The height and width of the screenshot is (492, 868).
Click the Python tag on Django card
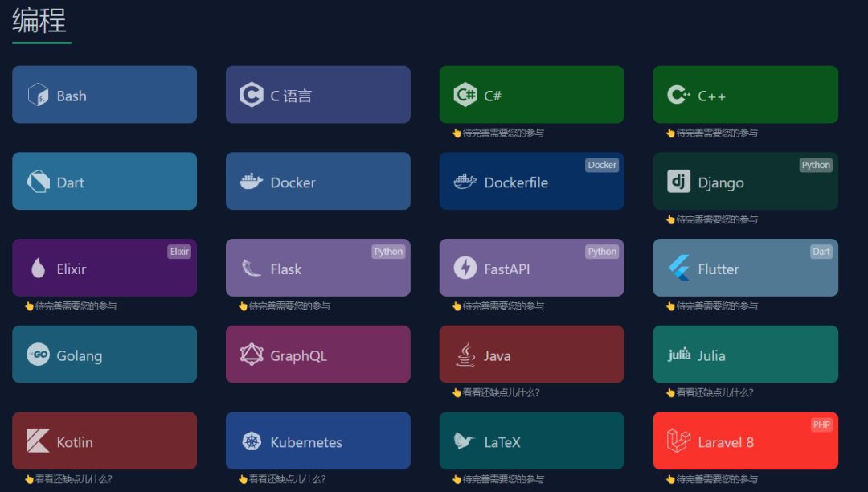pos(816,165)
